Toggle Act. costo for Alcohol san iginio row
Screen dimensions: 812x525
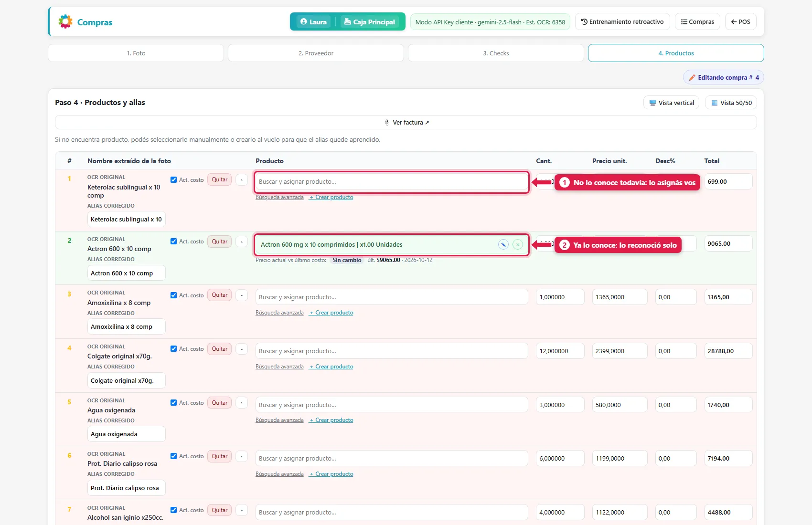point(173,510)
